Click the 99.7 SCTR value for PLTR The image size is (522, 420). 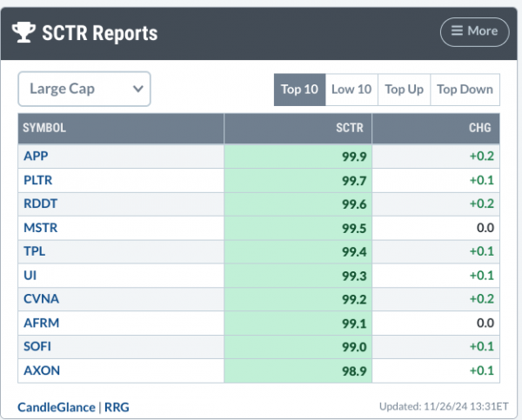(x=354, y=181)
